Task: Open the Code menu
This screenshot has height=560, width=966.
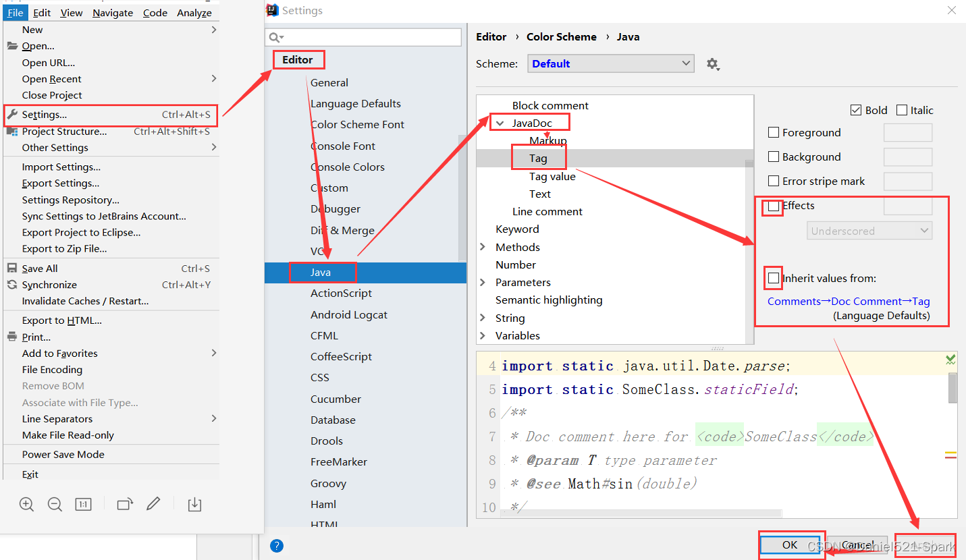Action: tap(155, 13)
